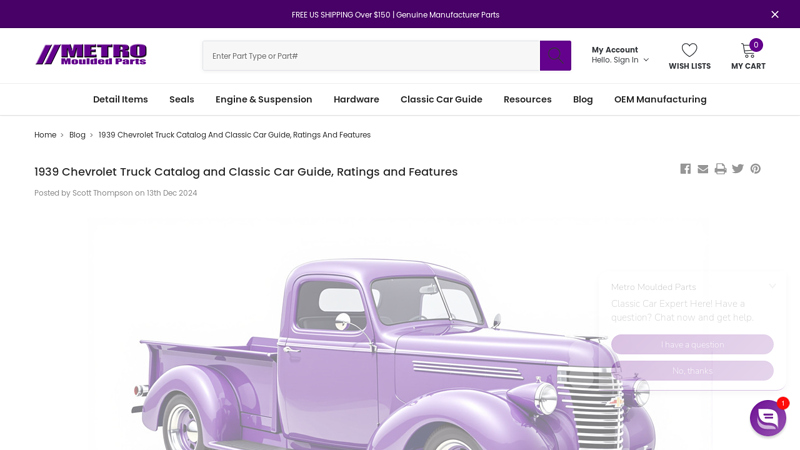Viewport: 800px width, 450px height.
Task: Open the Resources menu
Action: click(528, 99)
